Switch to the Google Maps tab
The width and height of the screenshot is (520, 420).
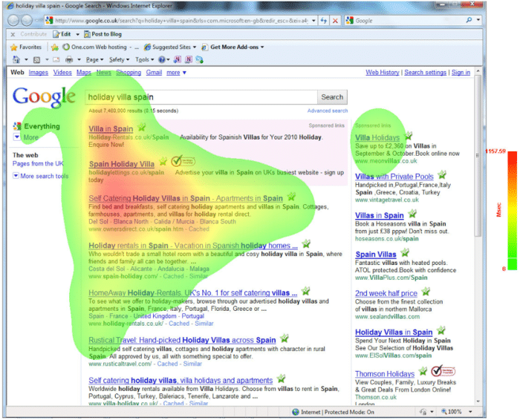click(x=83, y=73)
